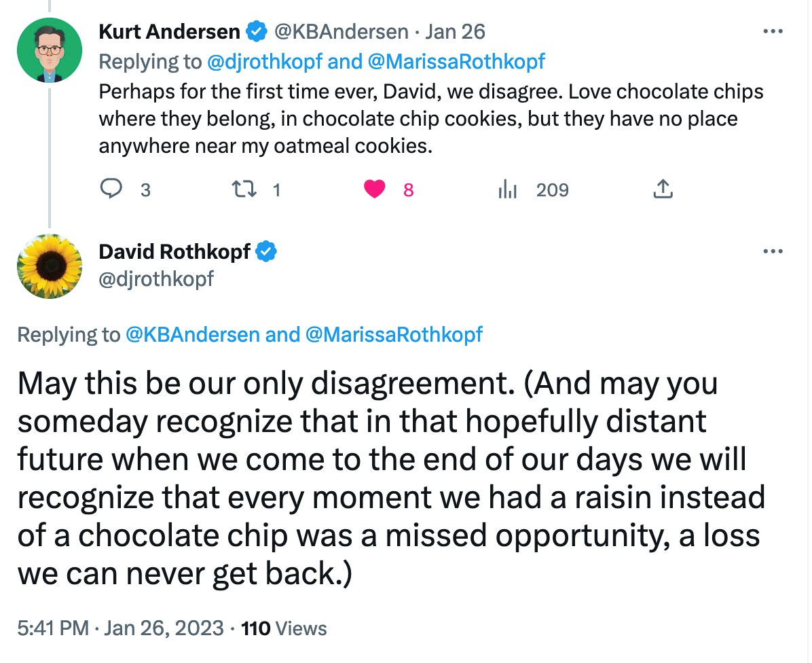
Task: Open Kurt Andersen's profile avatar
Action: tap(49, 50)
